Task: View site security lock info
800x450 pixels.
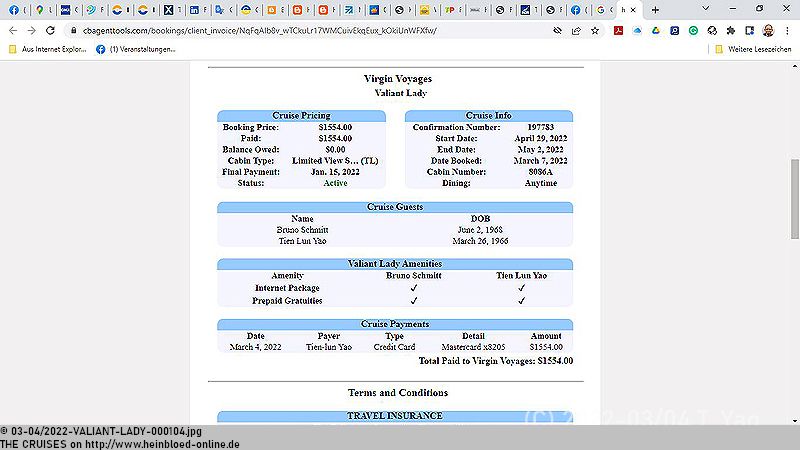Action: tap(73, 31)
